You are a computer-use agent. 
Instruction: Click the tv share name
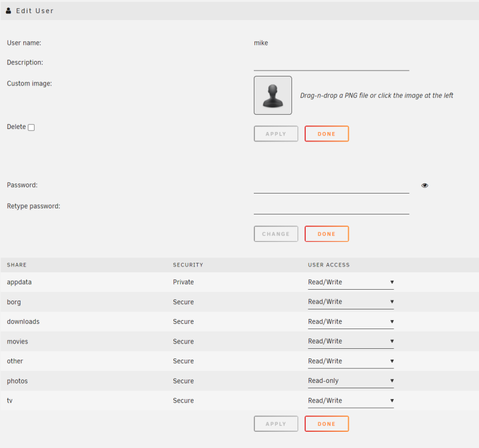click(10, 401)
